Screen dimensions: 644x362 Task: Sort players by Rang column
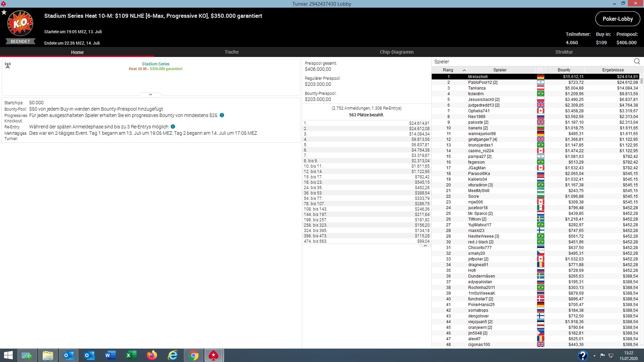click(x=448, y=70)
